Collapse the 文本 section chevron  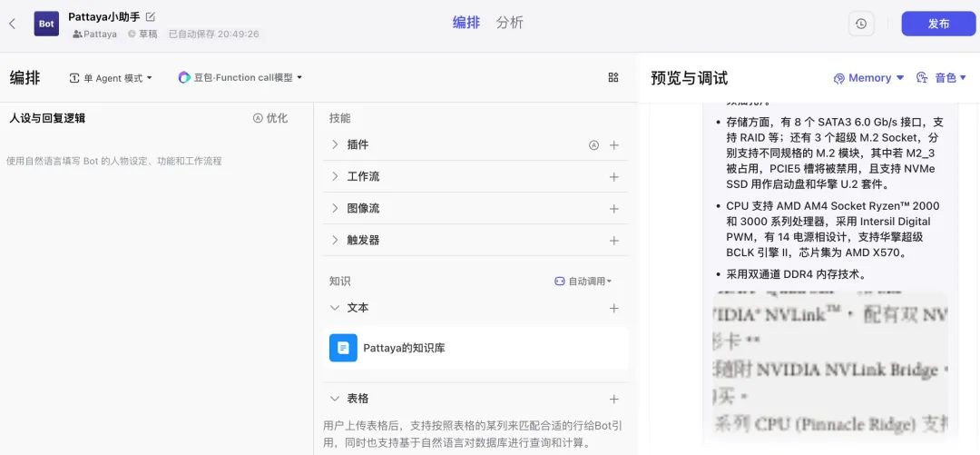[335, 309]
